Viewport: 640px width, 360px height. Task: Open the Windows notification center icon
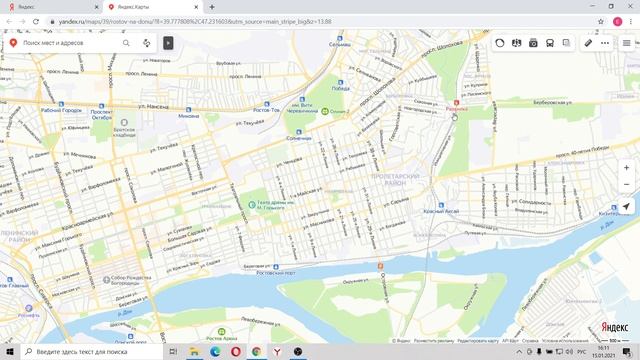627,351
